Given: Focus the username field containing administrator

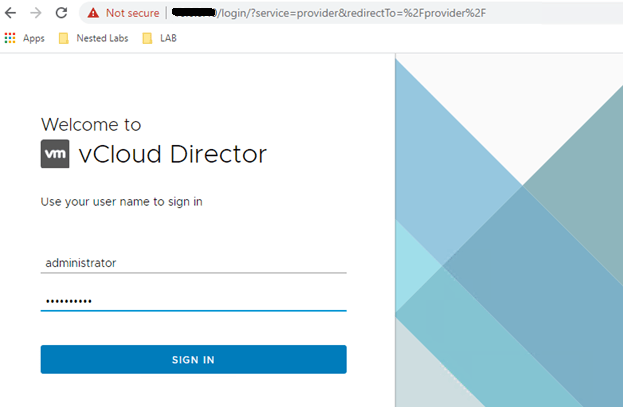Looking at the screenshot, I should pyautogui.click(x=193, y=262).
